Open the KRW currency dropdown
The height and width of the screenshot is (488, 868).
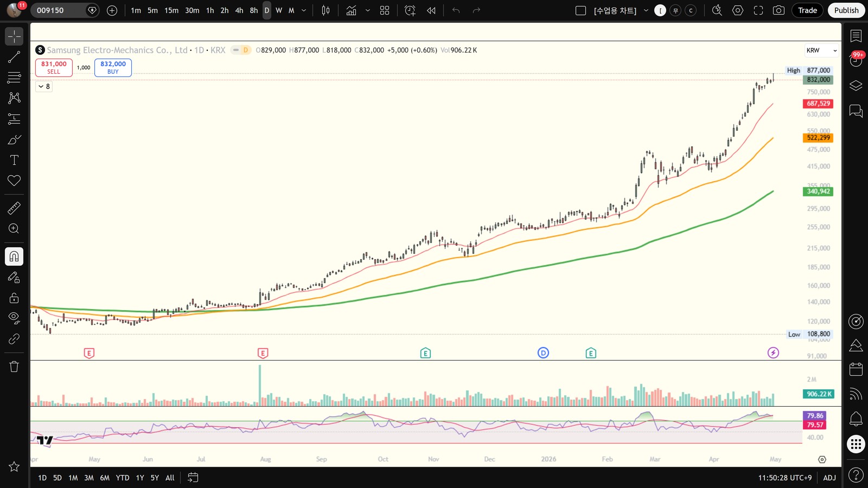[x=821, y=50]
